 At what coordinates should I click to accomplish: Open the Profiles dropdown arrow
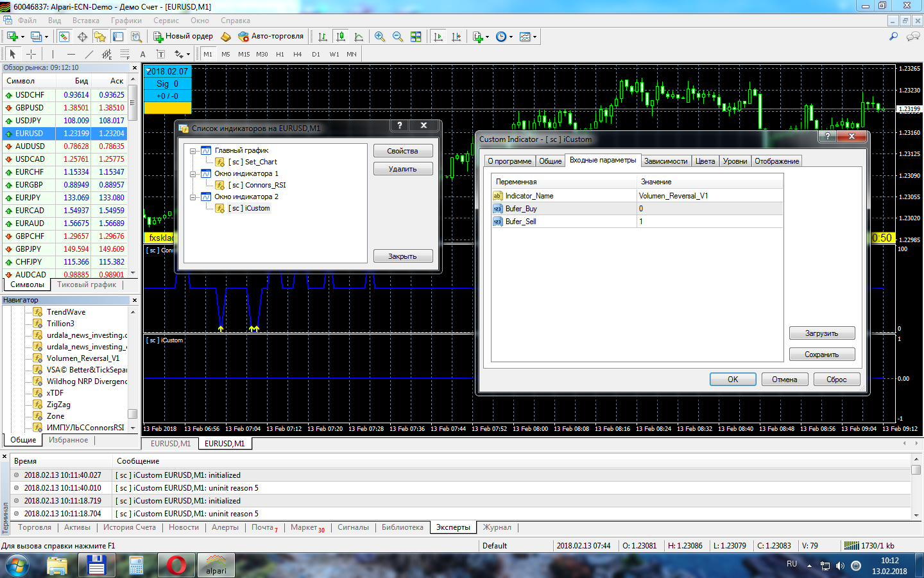47,37
